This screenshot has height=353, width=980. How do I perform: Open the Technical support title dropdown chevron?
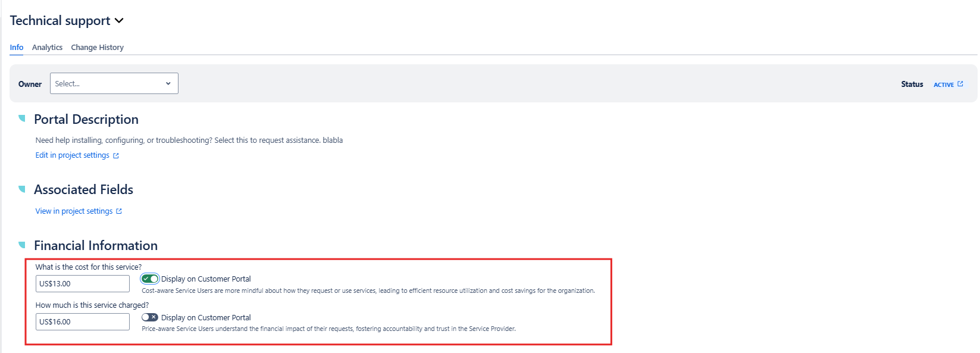119,21
